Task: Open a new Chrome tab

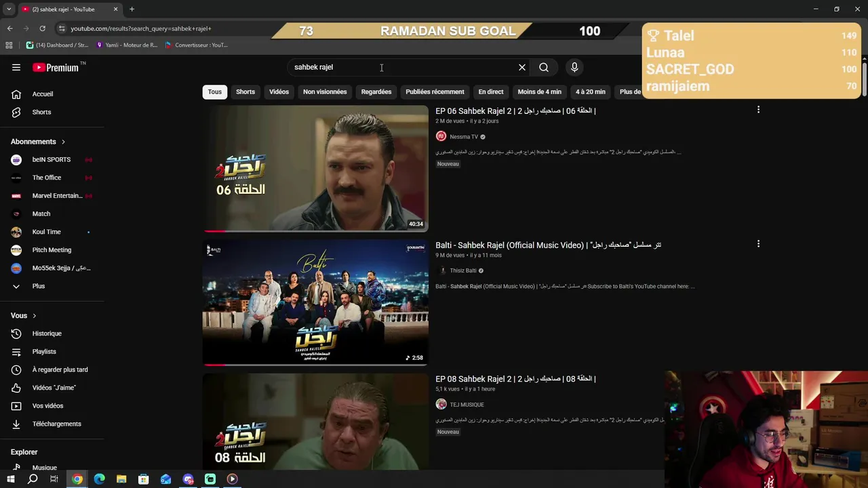Action: (x=132, y=9)
